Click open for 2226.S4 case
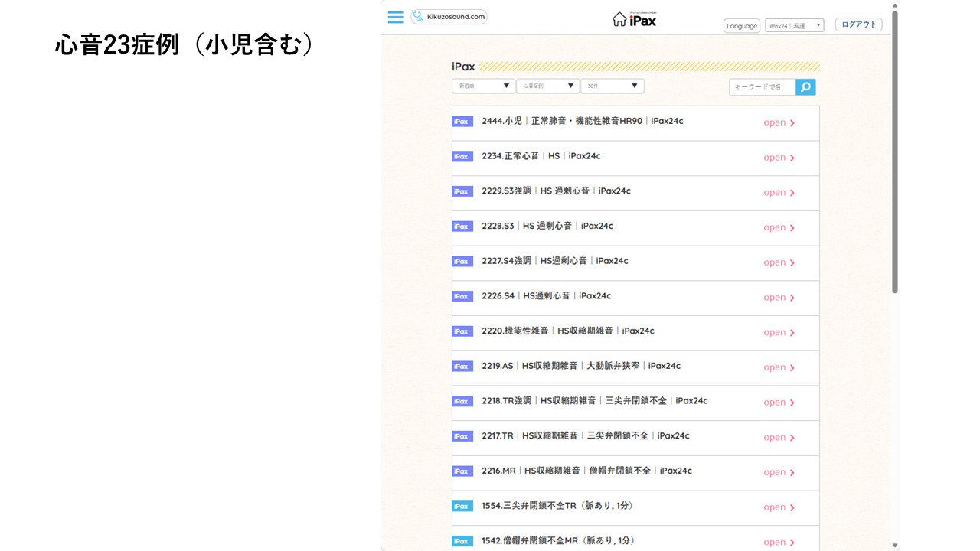980x551 pixels. 779,298
